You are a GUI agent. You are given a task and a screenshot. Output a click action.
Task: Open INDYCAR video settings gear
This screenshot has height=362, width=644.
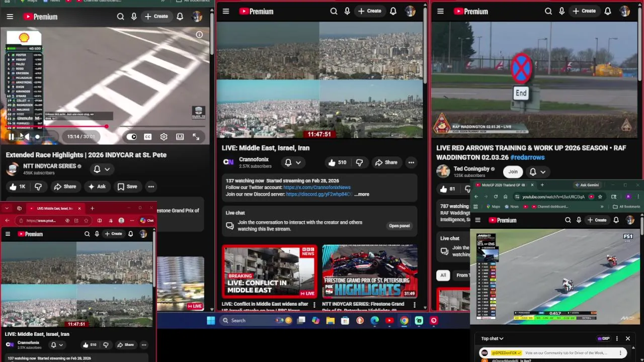tap(164, 137)
